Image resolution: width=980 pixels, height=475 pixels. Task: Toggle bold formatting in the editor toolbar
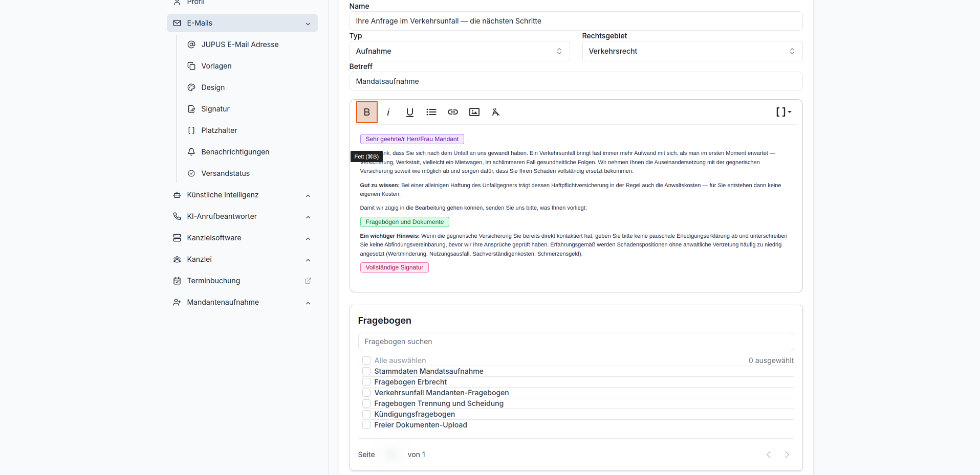[367, 112]
